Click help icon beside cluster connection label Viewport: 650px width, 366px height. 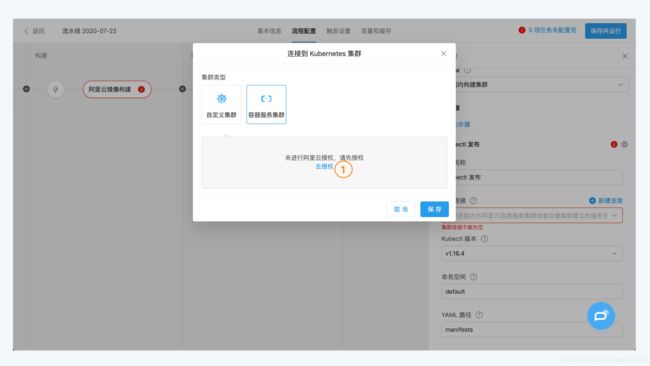(473, 201)
